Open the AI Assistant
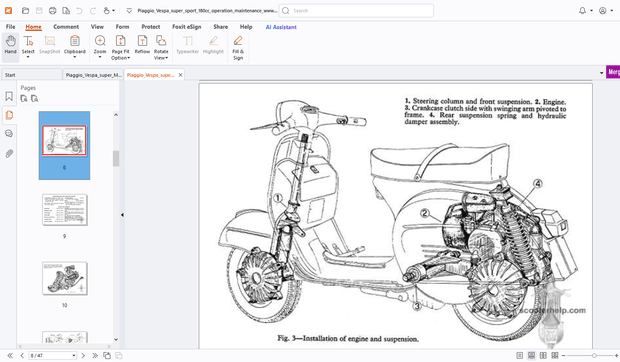The height and width of the screenshot is (362, 620). click(x=281, y=27)
